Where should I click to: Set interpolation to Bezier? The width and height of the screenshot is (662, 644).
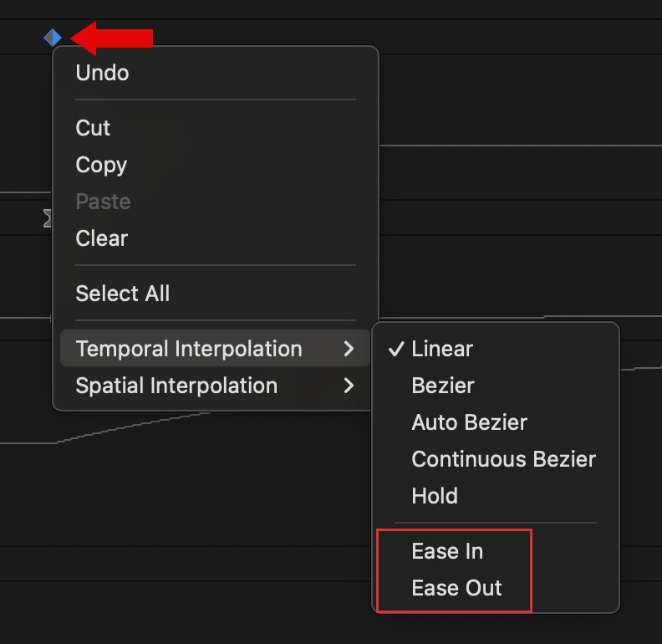pos(443,386)
